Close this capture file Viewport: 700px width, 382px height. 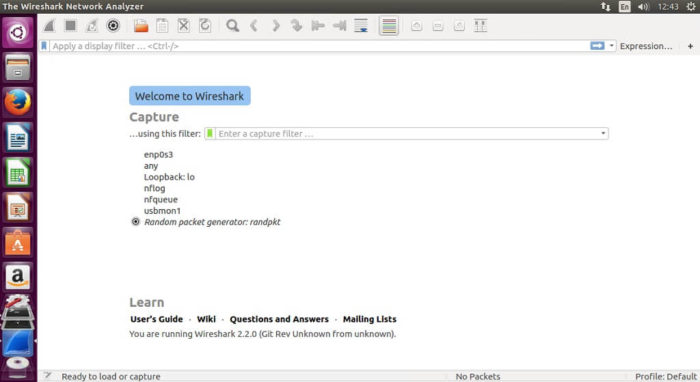pyautogui.click(x=183, y=26)
